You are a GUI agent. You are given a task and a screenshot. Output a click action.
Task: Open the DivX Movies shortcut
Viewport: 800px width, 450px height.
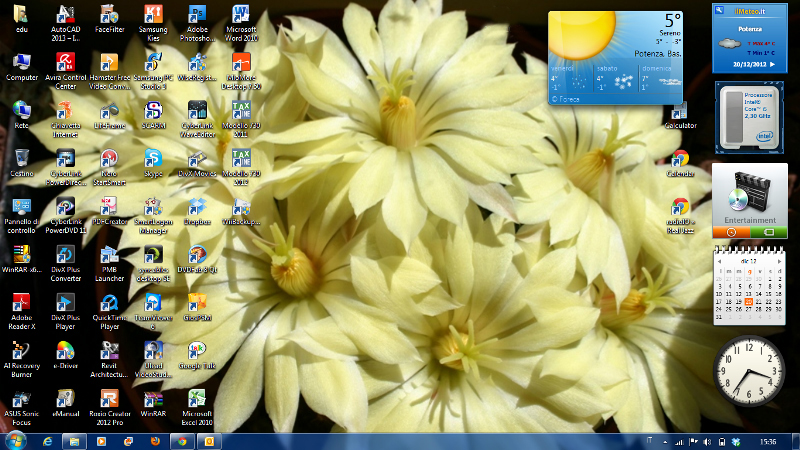click(197, 163)
